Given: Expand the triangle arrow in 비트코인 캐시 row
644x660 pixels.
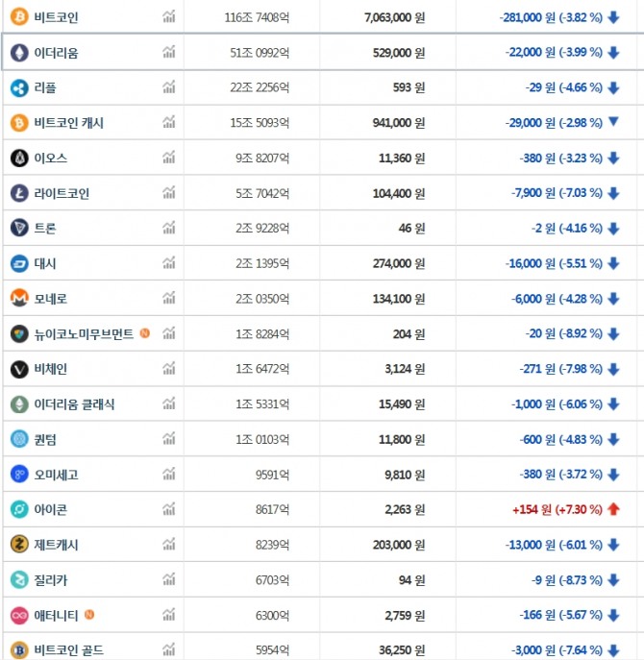Looking at the screenshot, I should click(x=613, y=122).
